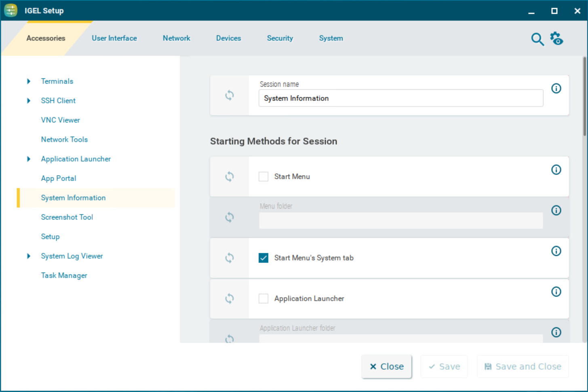Click reset icon beside Start Menu's System tab
The image size is (588, 392).
pos(229,258)
